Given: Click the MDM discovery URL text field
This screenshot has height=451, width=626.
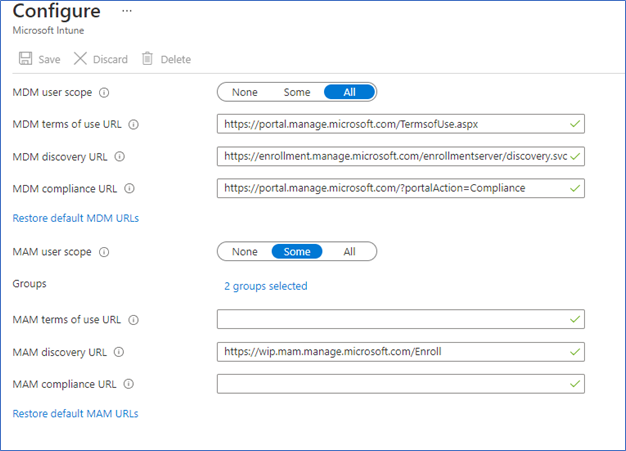Looking at the screenshot, I should point(401,156).
